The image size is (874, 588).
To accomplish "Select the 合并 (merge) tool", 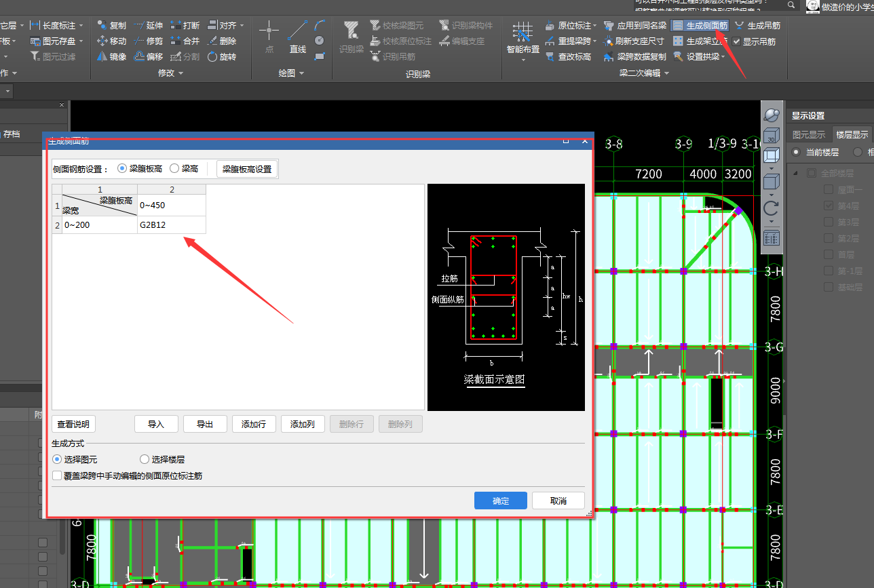I will [185, 41].
